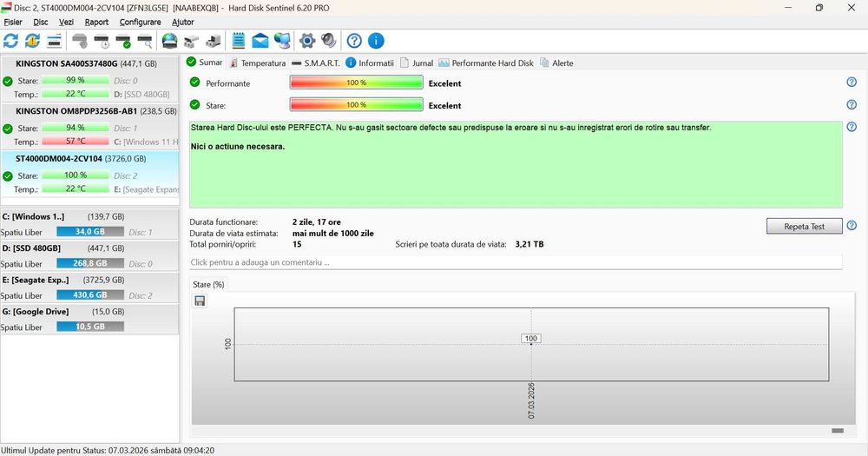Viewport: 868px width, 456px height.
Task: Click the Stare 100% health bar
Action: coord(356,105)
